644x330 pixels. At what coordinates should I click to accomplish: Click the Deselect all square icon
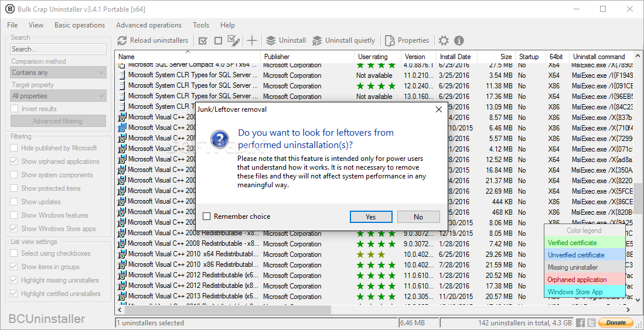coord(219,40)
